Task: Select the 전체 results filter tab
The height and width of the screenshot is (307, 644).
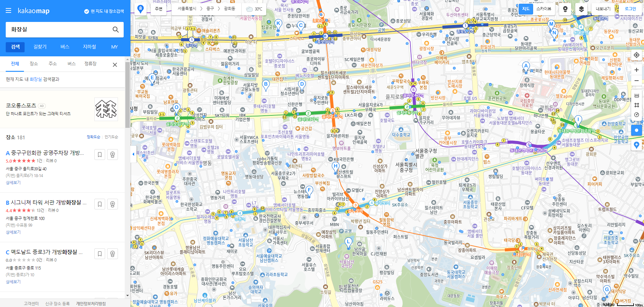Action: coord(15,64)
